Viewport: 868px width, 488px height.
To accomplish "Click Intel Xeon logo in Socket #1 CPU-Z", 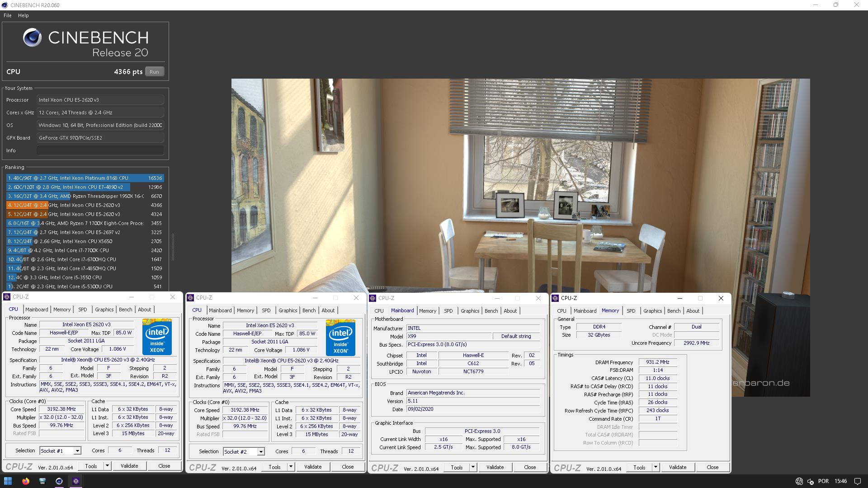I will click(x=157, y=337).
